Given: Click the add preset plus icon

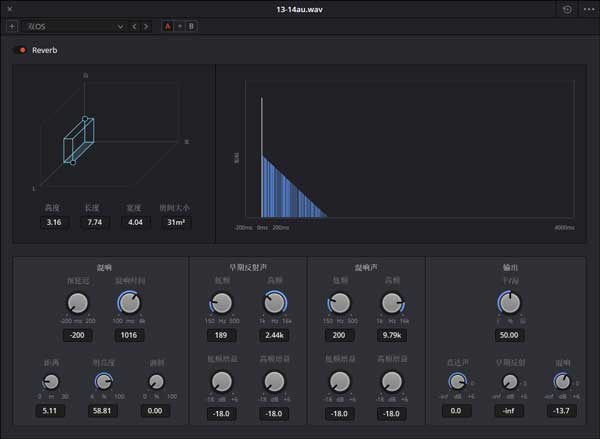Looking at the screenshot, I should click(x=12, y=25).
